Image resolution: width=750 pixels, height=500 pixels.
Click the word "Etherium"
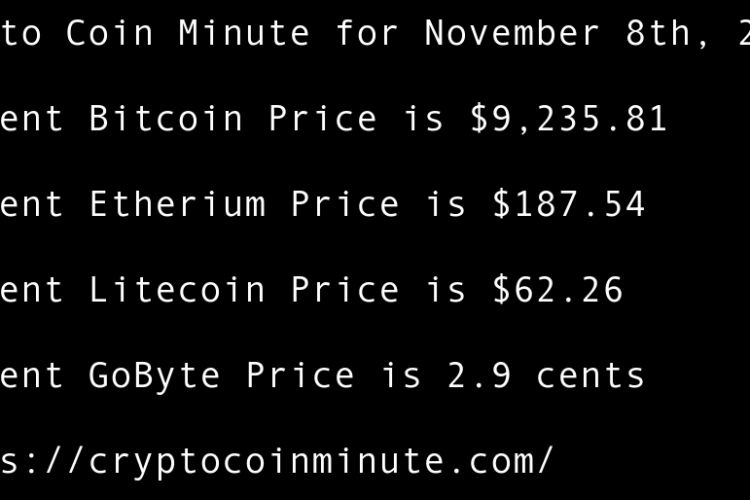pos(178,205)
